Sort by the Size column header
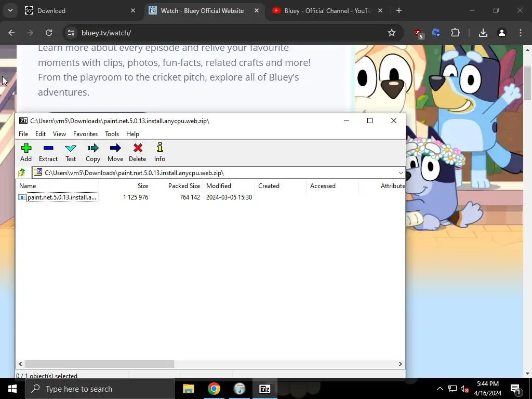The height and width of the screenshot is (399, 532). (x=125, y=186)
